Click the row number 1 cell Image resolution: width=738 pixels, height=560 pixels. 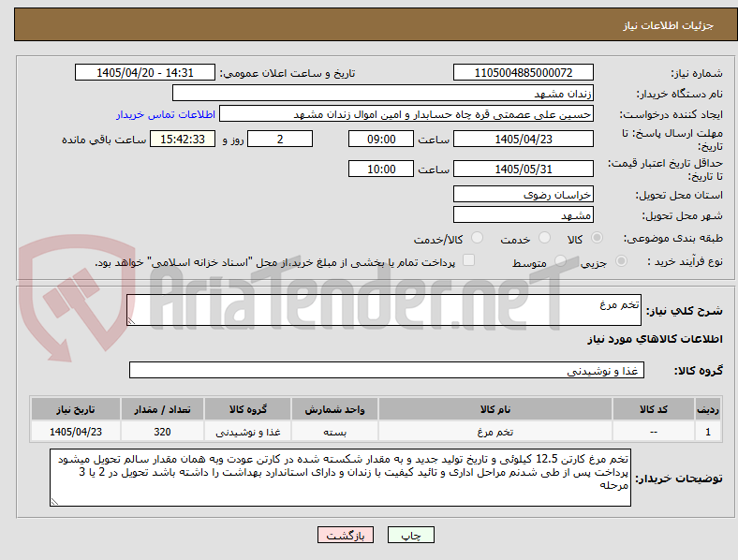click(x=708, y=432)
